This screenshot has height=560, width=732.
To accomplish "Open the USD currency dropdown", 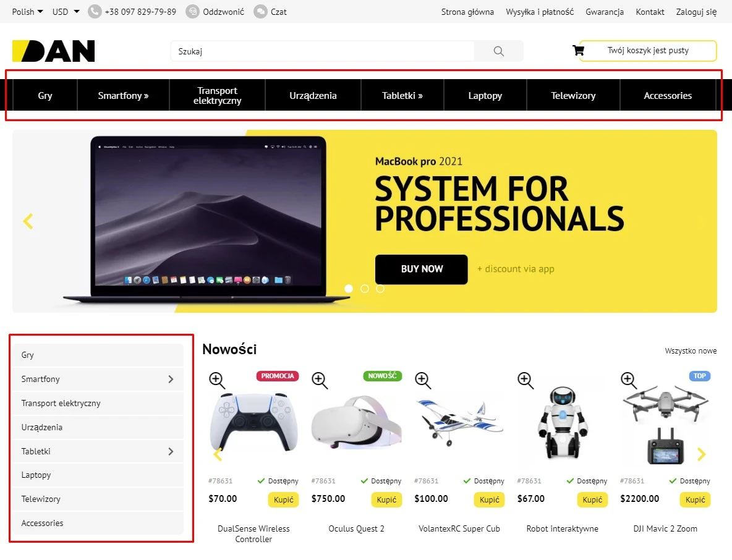I will click(x=66, y=12).
